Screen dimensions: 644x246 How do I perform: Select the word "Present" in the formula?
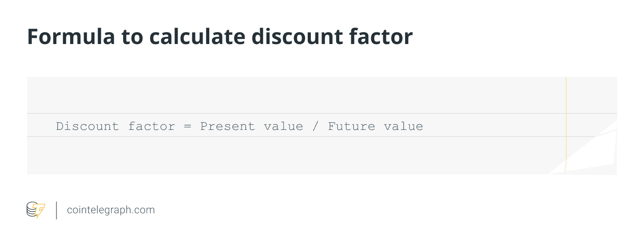click(x=227, y=126)
